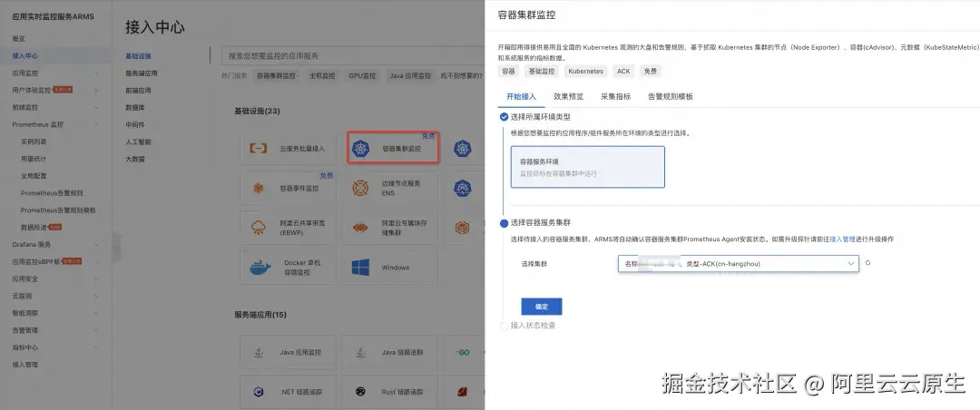Click the blue 确定 button
The height and width of the screenshot is (410, 980).
point(541,307)
